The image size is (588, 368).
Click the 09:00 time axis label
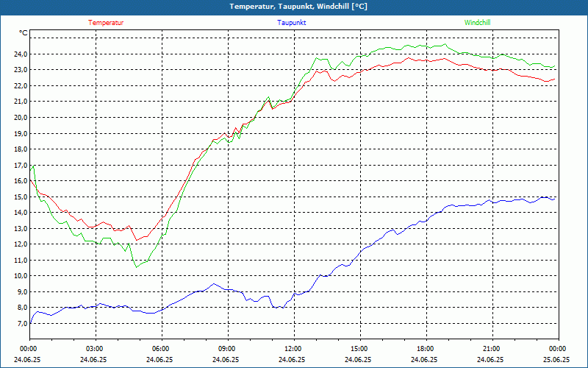click(x=228, y=349)
